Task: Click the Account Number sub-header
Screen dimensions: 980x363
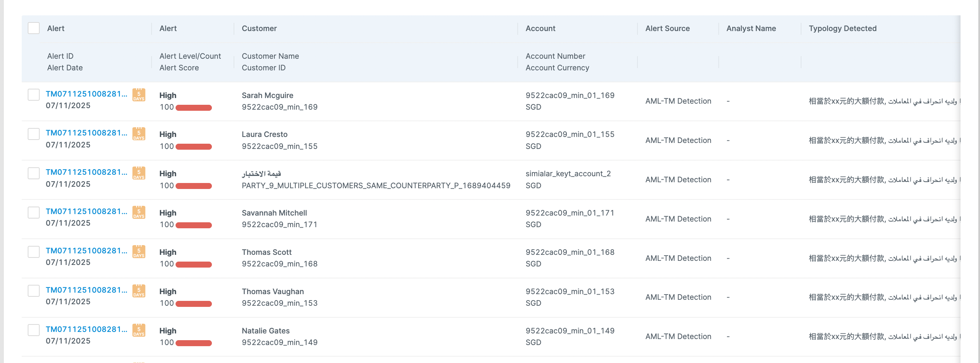Action: [x=555, y=56]
